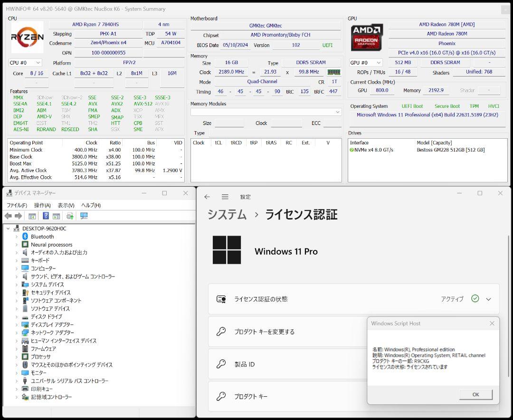Expand the ライセンス認証の状態 chevron

click(488, 299)
